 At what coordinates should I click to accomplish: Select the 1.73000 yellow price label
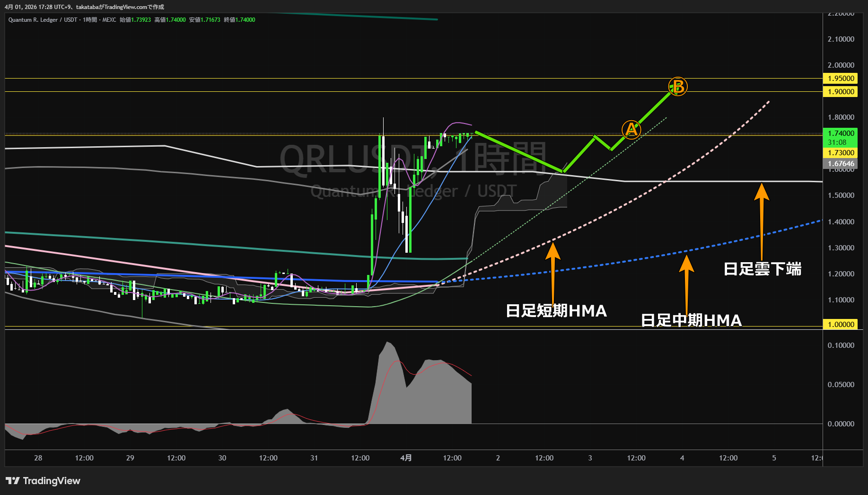(841, 153)
